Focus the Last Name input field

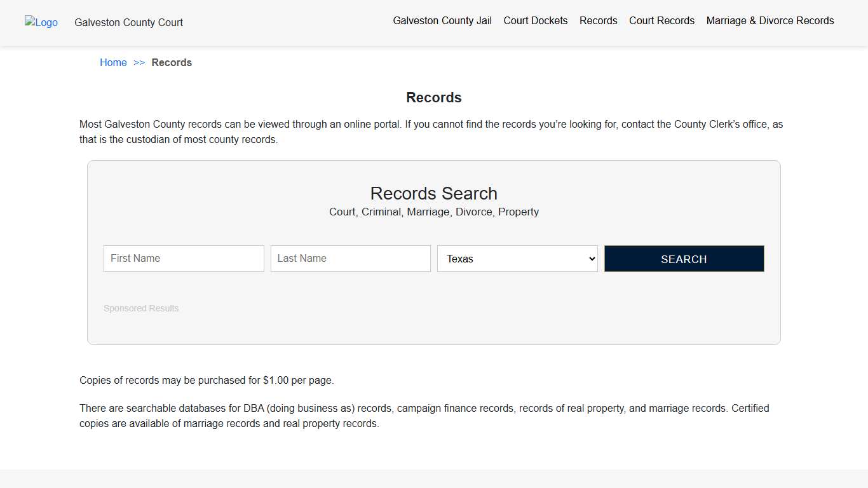click(x=350, y=259)
